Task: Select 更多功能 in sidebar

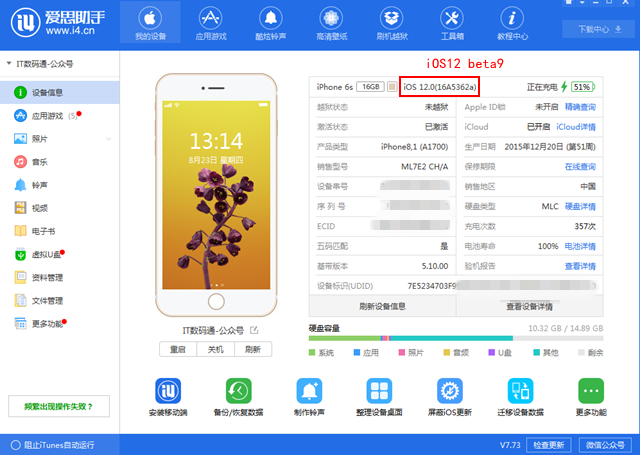Action: tap(60, 324)
